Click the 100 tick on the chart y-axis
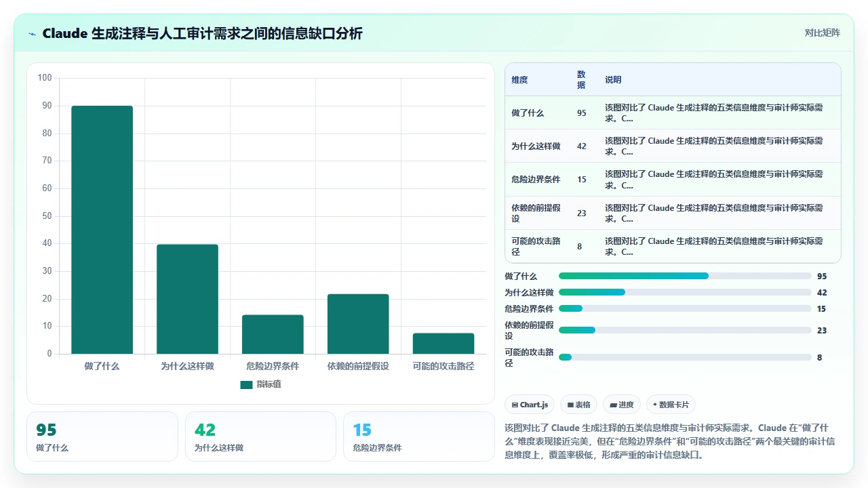The width and height of the screenshot is (868, 488). tap(45, 78)
